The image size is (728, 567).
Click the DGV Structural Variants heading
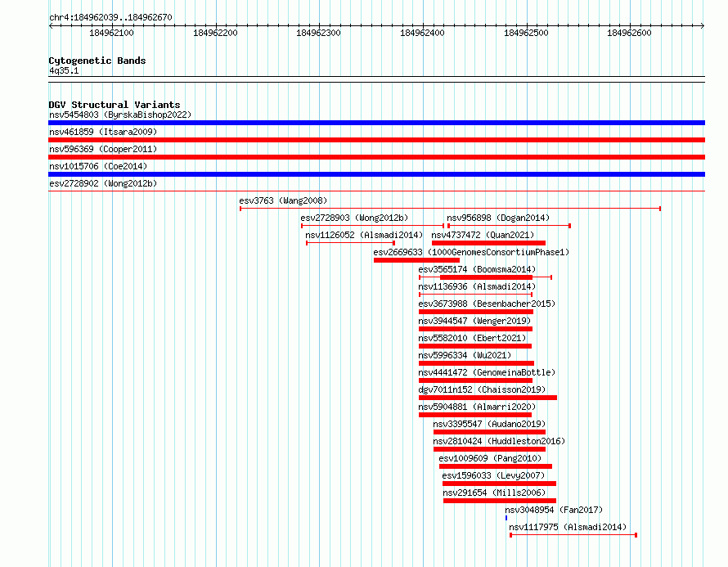click(x=115, y=105)
